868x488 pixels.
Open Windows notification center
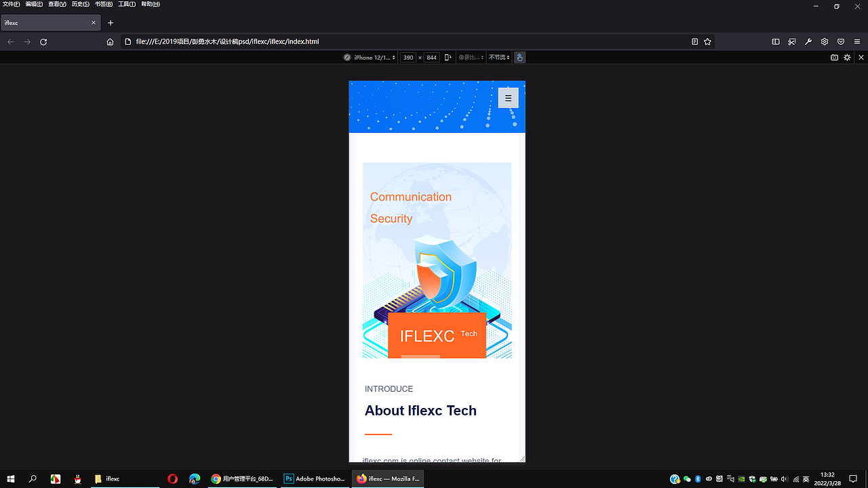tap(853, 479)
